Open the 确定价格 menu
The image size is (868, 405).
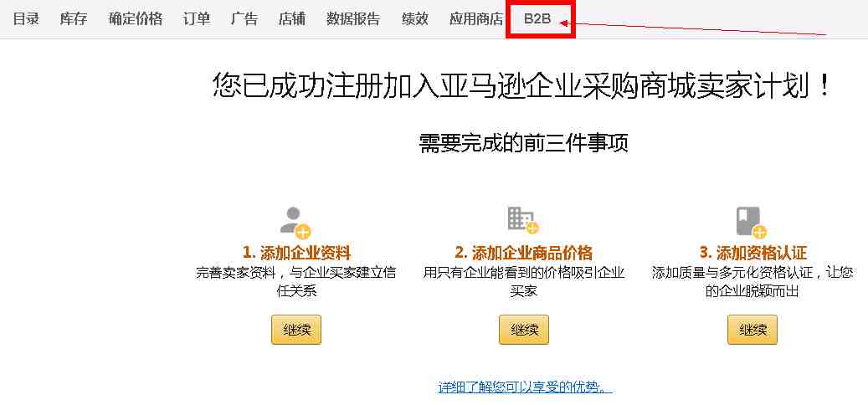136,18
